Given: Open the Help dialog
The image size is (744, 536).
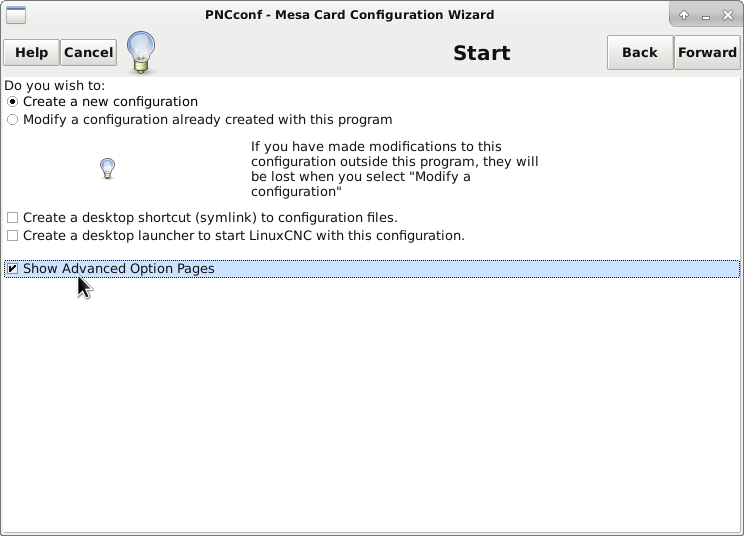Looking at the screenshot, I should [x=31, y=53].
